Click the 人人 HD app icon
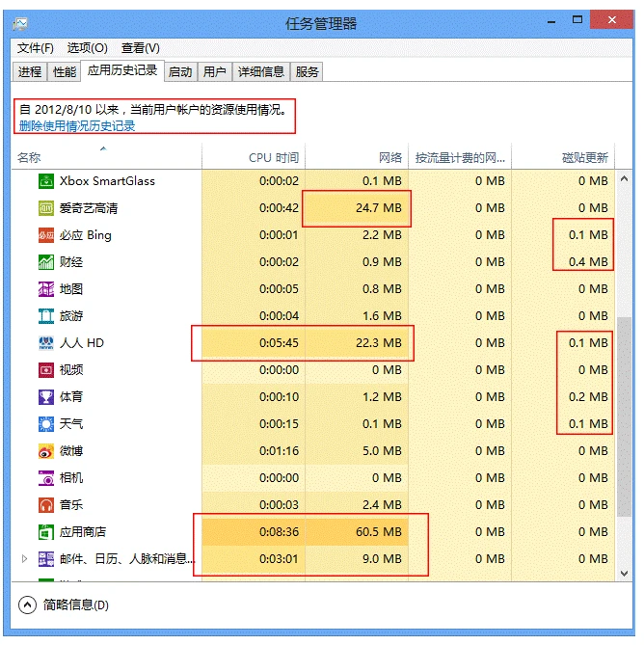 [x=46, y=343]
